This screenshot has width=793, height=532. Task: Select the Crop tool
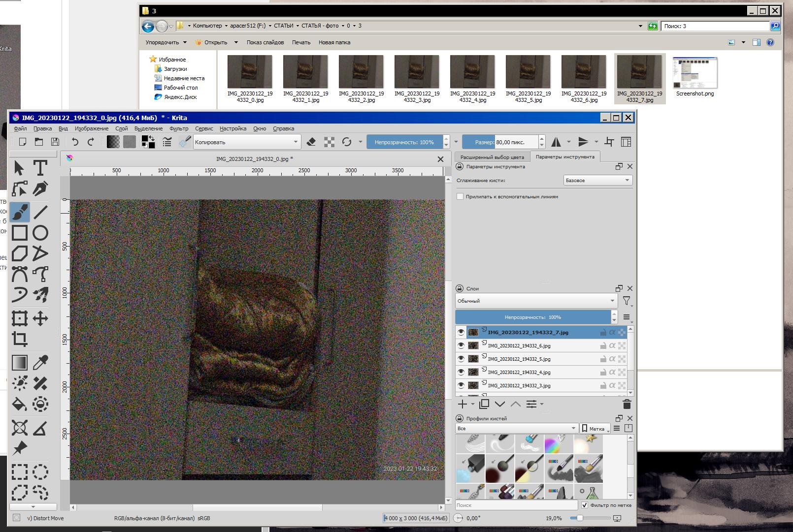(x=19, y=339)
